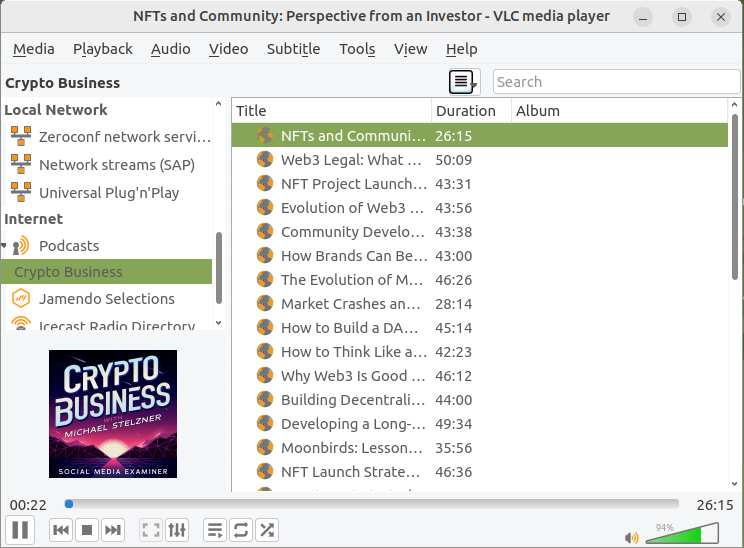Select 'Web3 Legal: What …' episode
The width and height of the screenshot is (744, 548).
480,160
